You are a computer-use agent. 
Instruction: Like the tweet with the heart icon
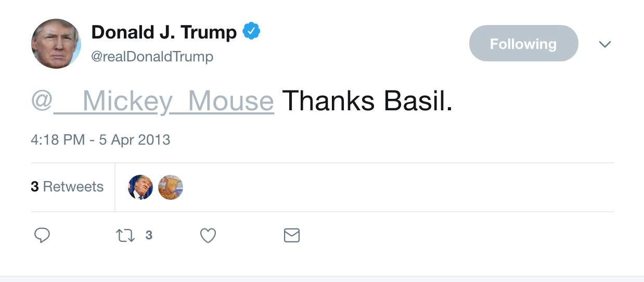pos(208,236)
